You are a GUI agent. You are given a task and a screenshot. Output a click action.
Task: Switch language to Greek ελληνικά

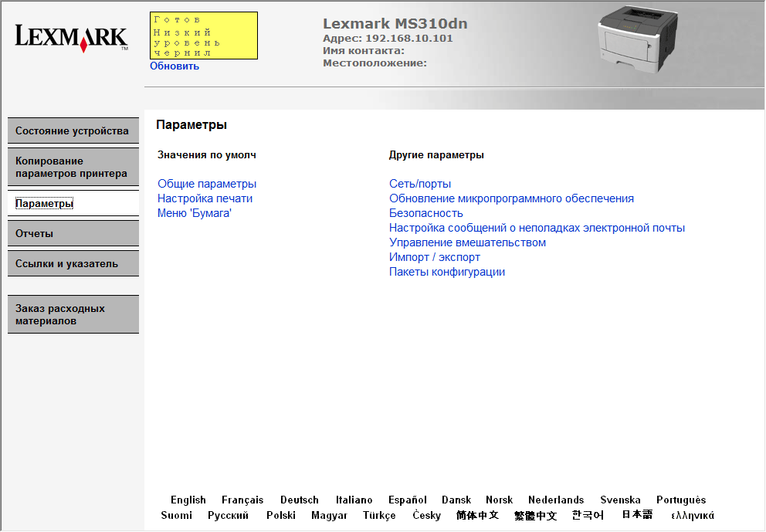[693, 515]
